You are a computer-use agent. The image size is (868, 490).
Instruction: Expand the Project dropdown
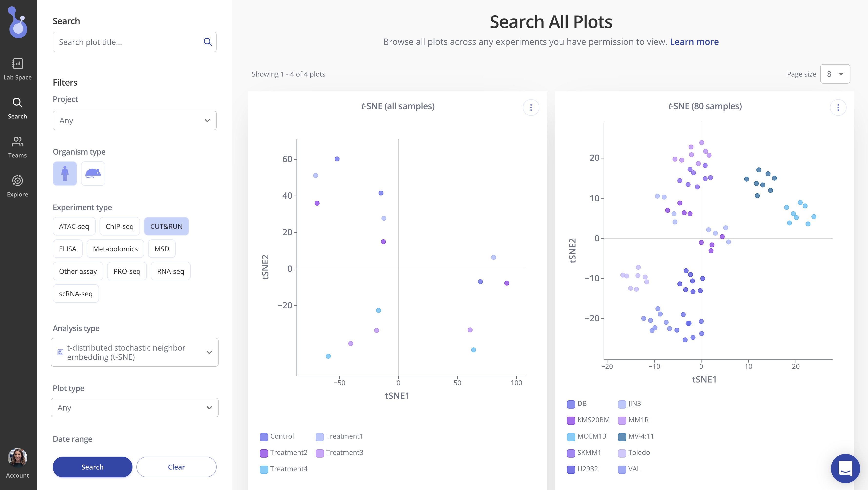coord(134,121)
